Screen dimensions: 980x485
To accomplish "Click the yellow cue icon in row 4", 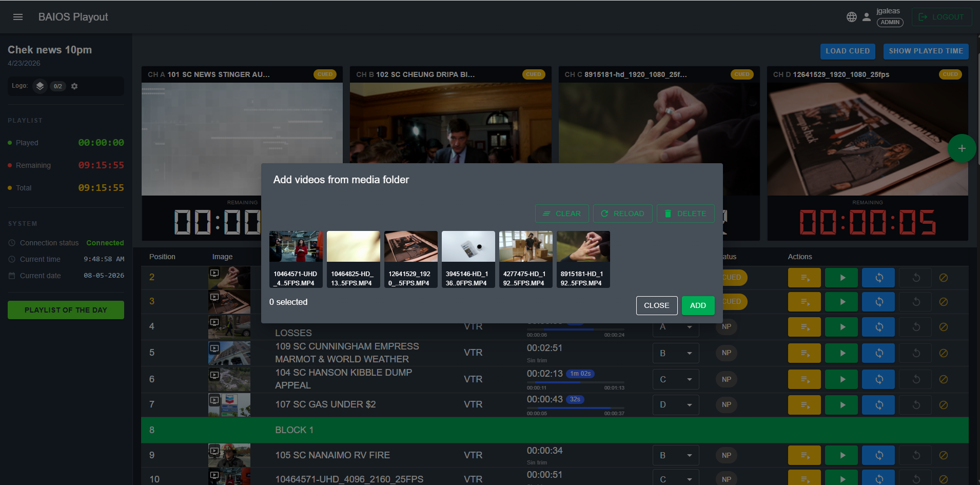I will click(x=805, y=327).
